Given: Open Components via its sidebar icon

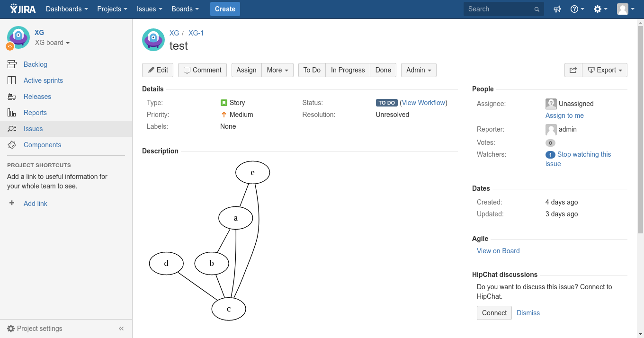Looking at the screenshot, I should [x=13, y=144].
